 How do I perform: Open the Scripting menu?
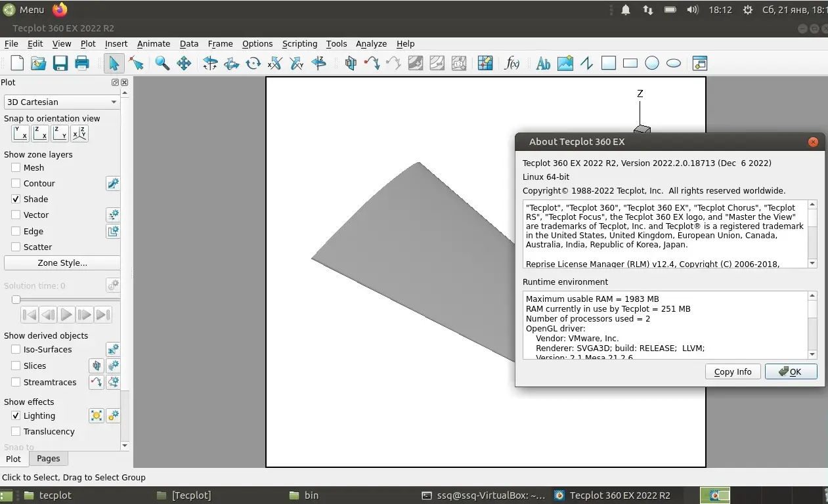pyautogui.click(x=299, y=44)
